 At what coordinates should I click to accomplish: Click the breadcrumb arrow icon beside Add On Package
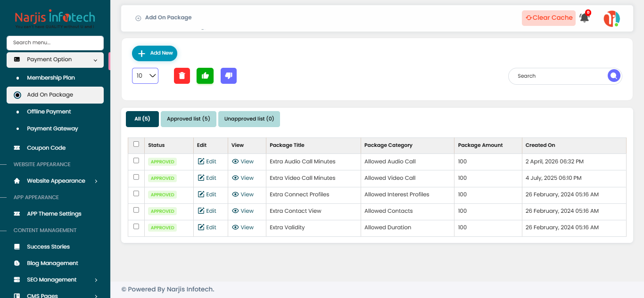pos(138,18)
